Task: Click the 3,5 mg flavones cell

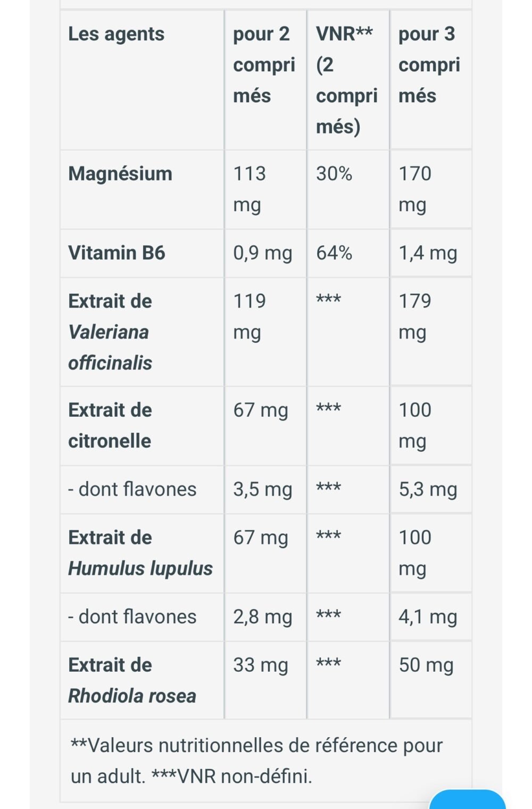Action: (x=263, y=489)
